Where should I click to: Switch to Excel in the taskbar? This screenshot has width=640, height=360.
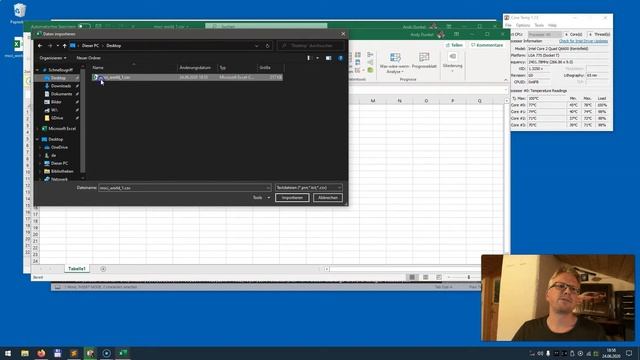[123, 353]
